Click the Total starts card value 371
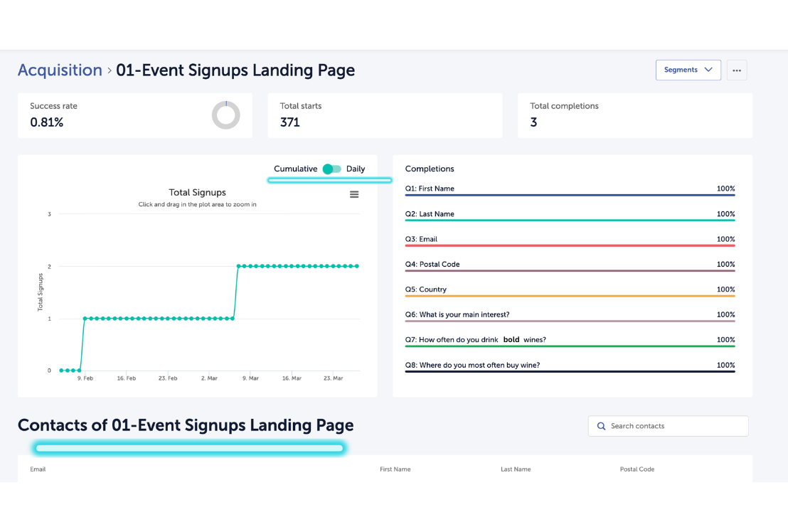The width and height of the screenshot is (788, 532). 290,122
